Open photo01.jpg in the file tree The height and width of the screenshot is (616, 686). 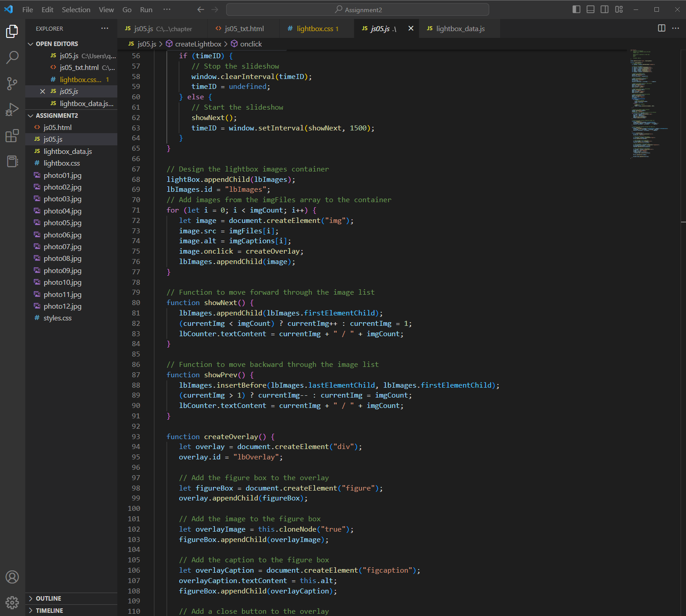point(71,175)
